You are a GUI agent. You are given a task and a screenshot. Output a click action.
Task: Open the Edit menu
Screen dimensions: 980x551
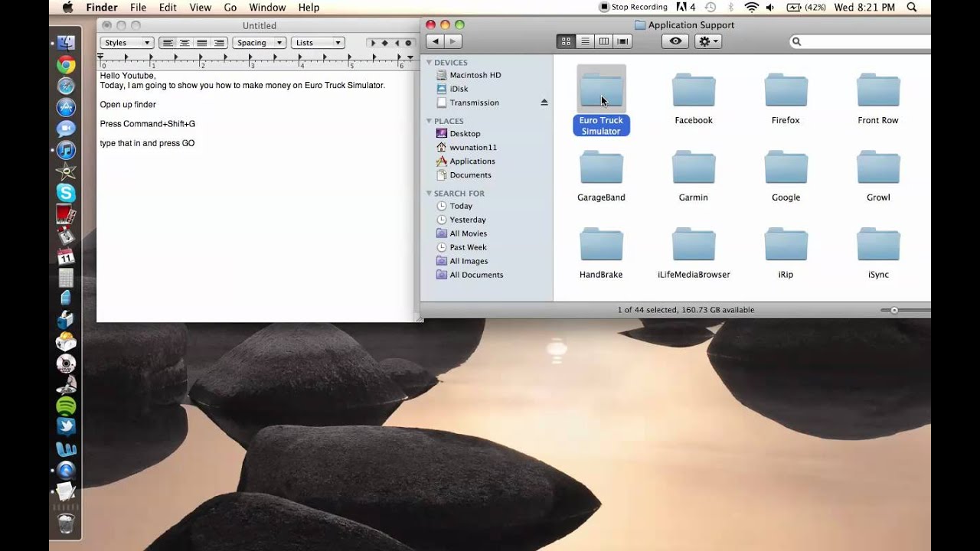click(x=168, y=7)
